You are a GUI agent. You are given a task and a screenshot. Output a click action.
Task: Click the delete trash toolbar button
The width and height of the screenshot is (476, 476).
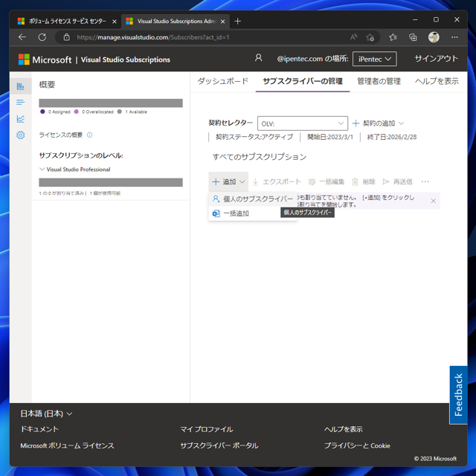pyautogui.click(x=364, y=181)
